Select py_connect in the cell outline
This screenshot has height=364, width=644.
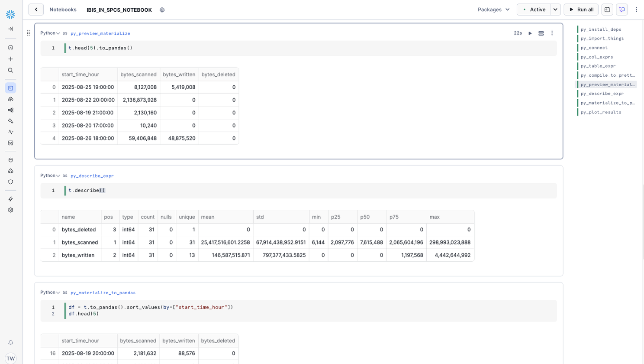[594, 48]
